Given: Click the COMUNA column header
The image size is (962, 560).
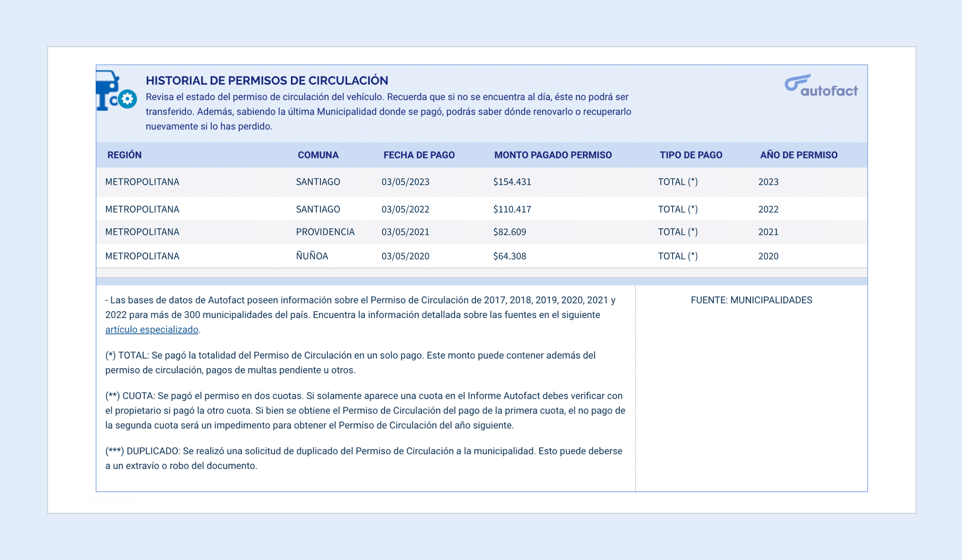Looking at the screenshot, I should pos(318,155).
